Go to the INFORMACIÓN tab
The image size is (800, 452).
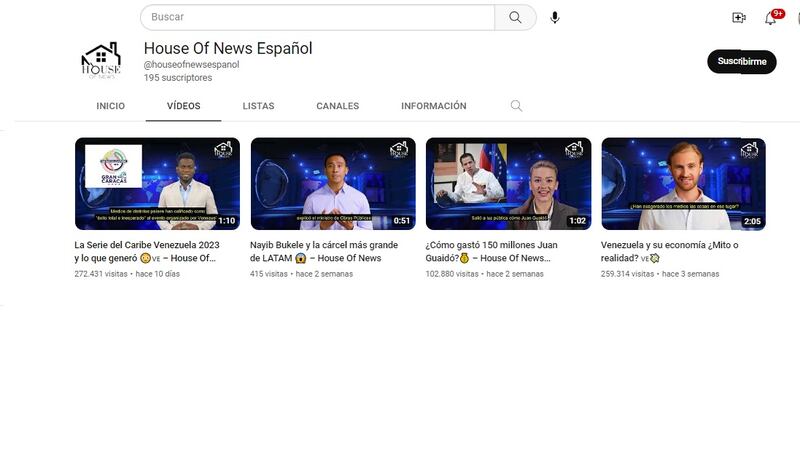pyautogui.click(x=434, y=106)
